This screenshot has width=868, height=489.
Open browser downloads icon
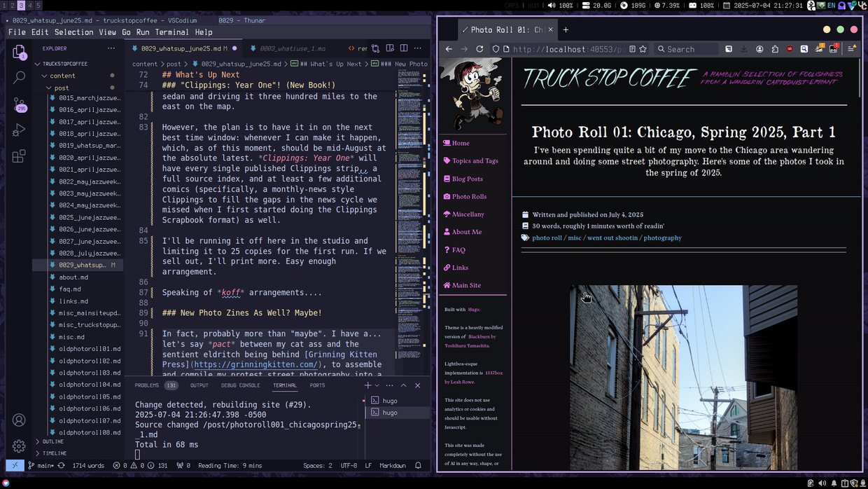click(744, 49)
